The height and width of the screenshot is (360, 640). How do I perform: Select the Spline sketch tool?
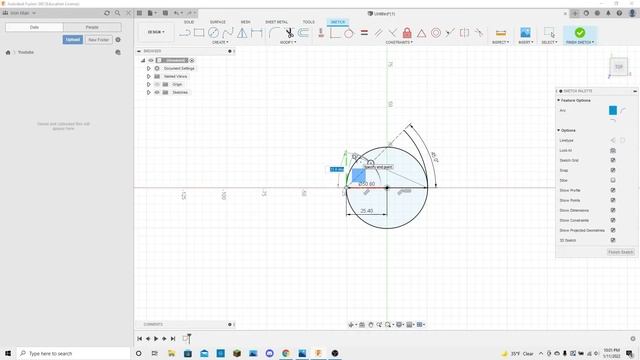[227, 33]
